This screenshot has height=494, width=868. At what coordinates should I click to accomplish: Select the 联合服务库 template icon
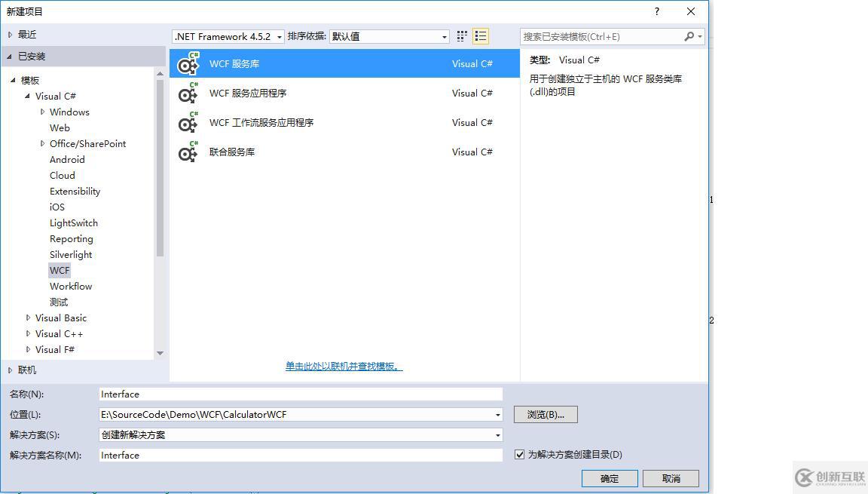pyautogui.click(x=188, y=152)
